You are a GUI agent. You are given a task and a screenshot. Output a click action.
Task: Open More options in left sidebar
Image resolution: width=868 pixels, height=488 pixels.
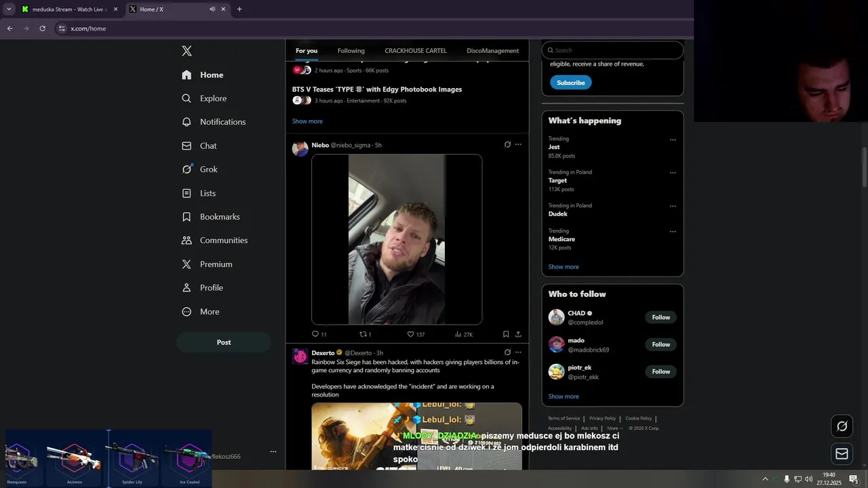click(x=201, y=312)
